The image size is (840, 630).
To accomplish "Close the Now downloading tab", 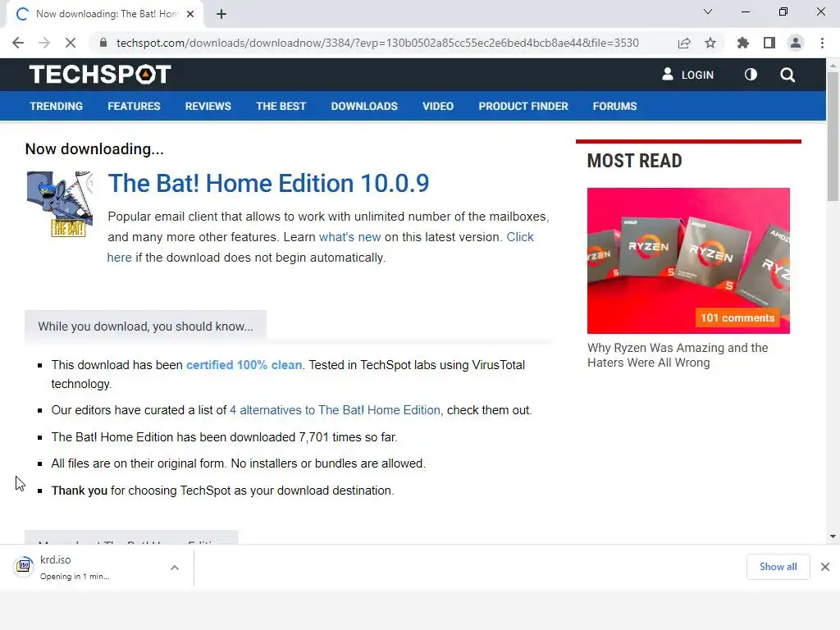I will [190, 14].
